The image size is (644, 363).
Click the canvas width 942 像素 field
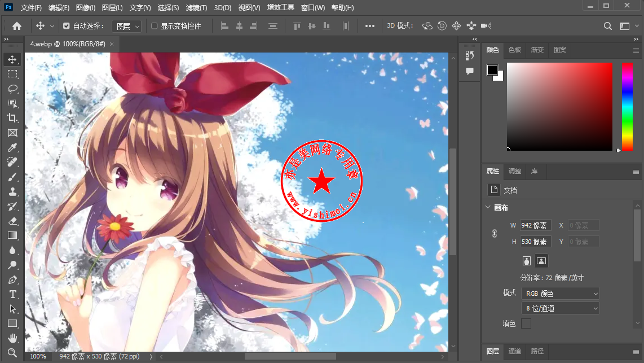[536, 225]
